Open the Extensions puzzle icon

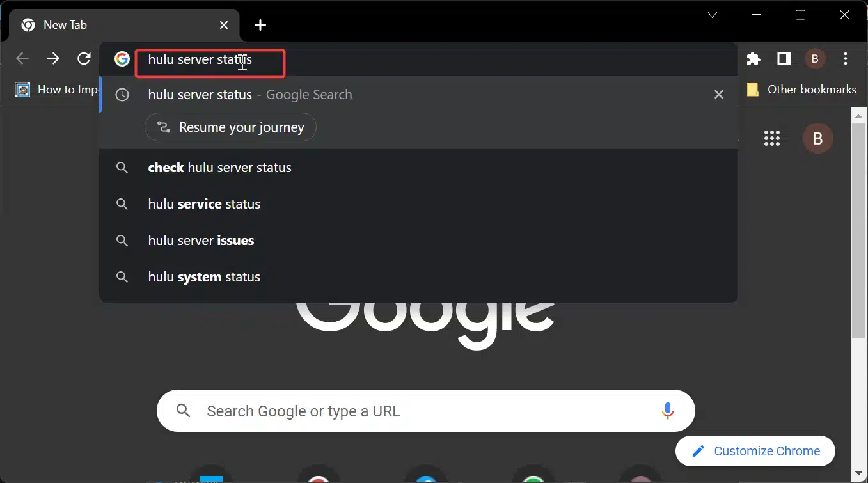pos(754,59)
